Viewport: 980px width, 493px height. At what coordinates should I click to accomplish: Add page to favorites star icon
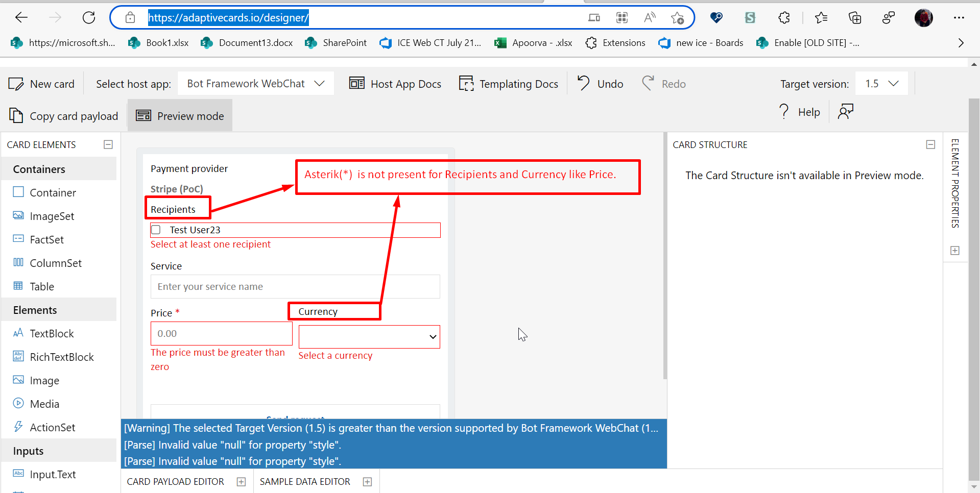coord(678,18)
